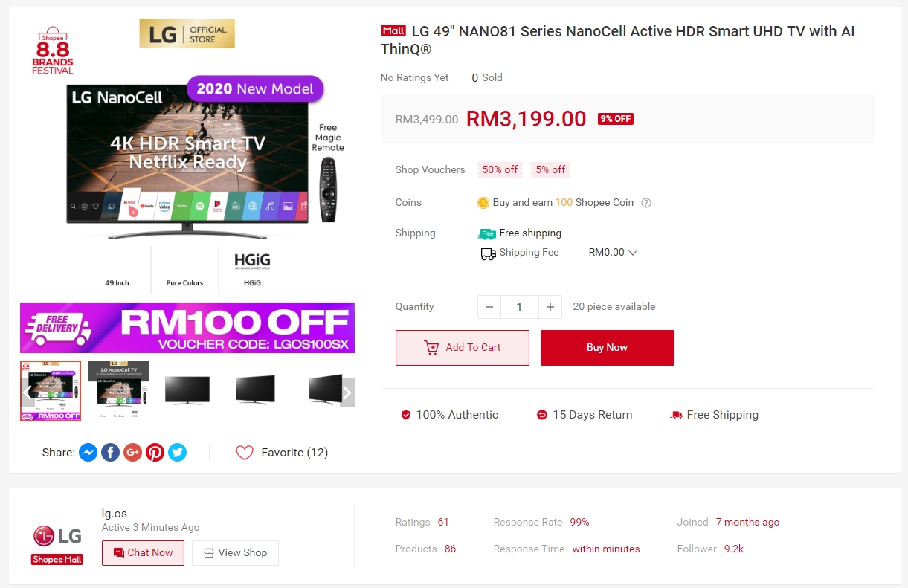
Task: Share product on Google Plus
Action: pos(132,452)
